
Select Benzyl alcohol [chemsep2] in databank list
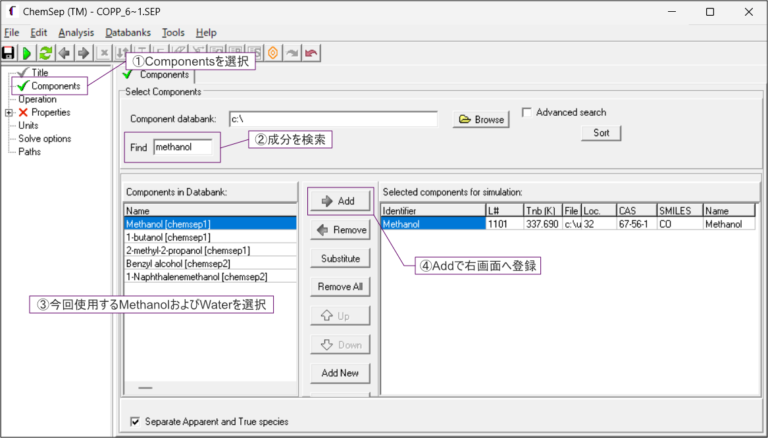(x=210, y=264)
